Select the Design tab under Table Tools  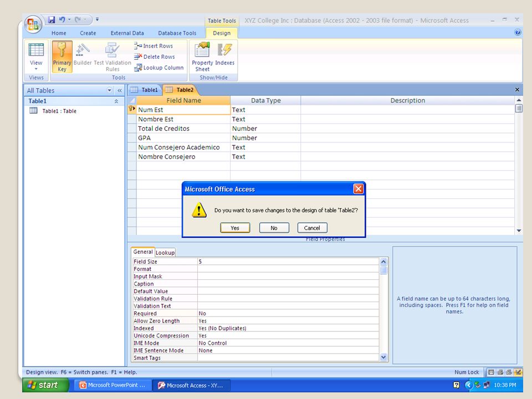click(222, 33)
